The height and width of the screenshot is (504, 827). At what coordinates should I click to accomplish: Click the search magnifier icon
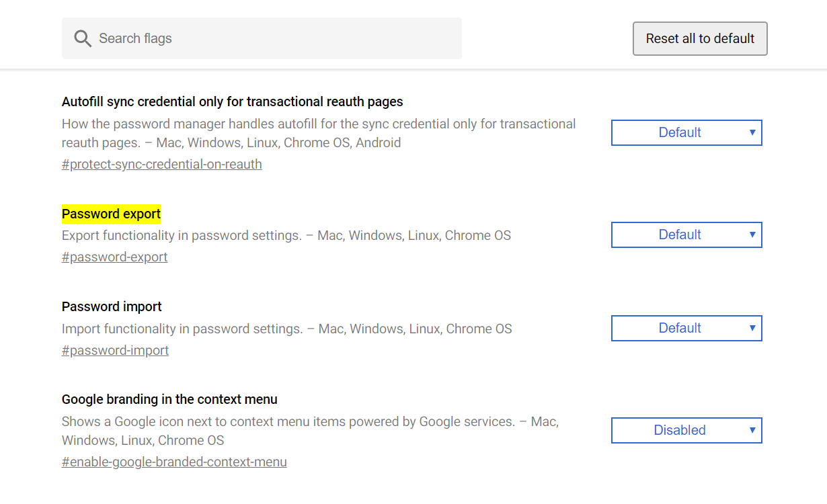tap(83, 38)
